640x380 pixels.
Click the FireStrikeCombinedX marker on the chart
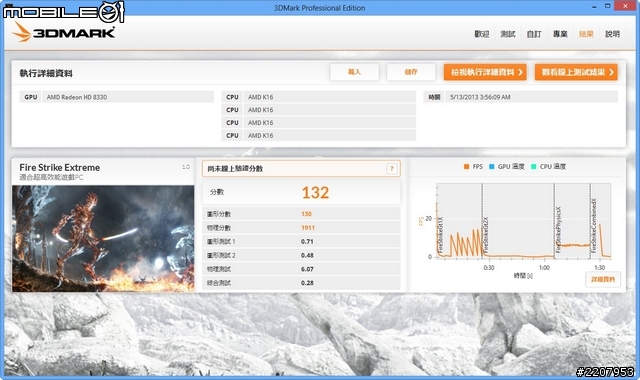[x=594, y=225]
